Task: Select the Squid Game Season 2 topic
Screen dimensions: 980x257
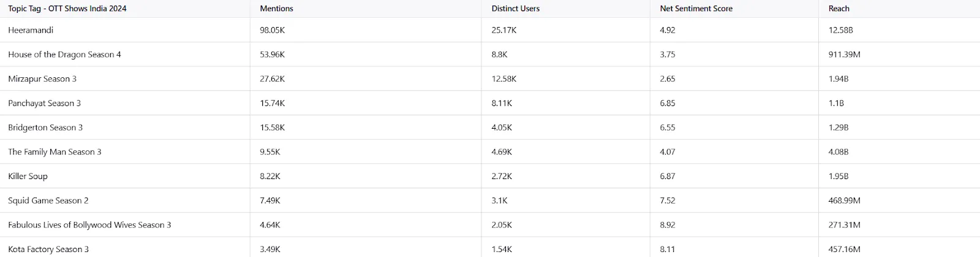Action: pos(48,201)
